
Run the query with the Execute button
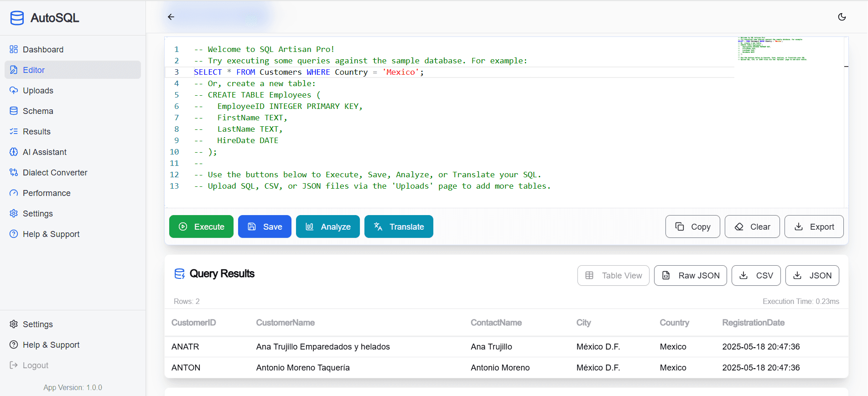[x=201, y=226]
